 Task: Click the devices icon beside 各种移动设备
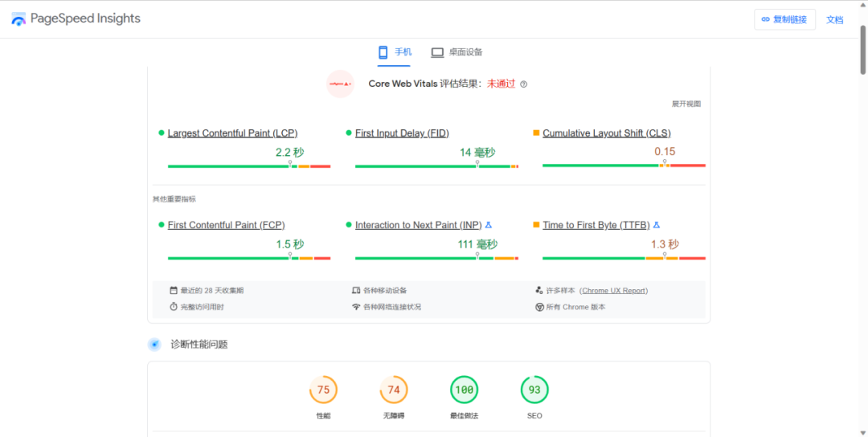pos(356,291)
